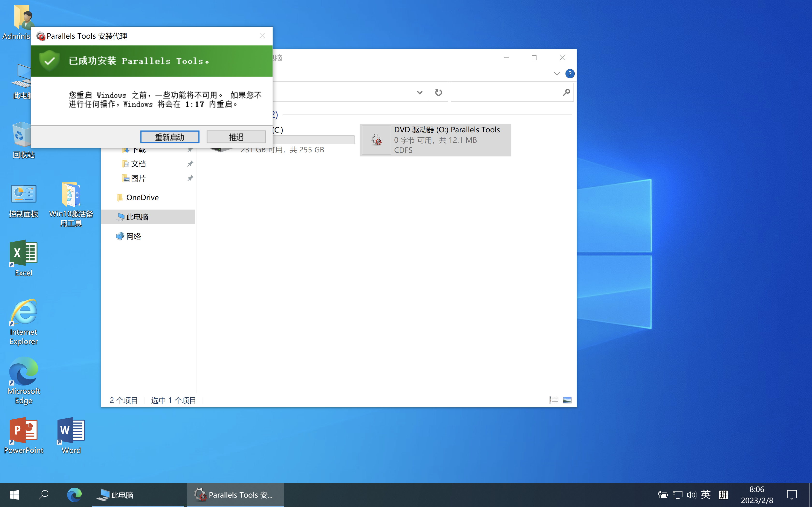Click the refresh icon beside address bar

[x=438, y=92]
